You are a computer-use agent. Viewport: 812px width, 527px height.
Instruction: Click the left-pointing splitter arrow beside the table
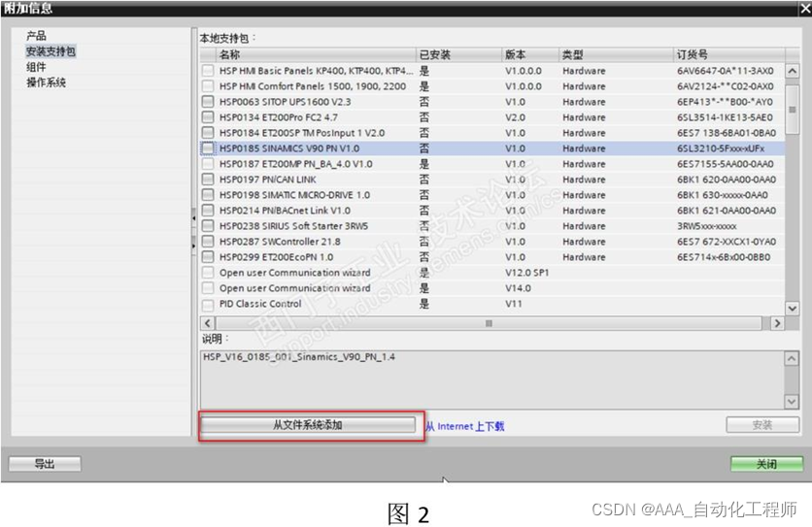point(193,218)
